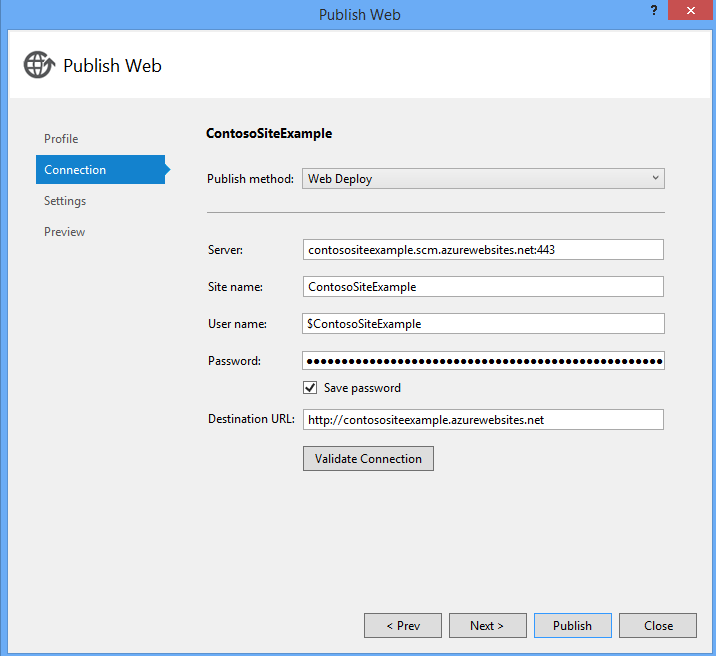This screenshot has height=656, width=716.
Task: Click the Publish Web title bar text
Action: tap(359, 15)
